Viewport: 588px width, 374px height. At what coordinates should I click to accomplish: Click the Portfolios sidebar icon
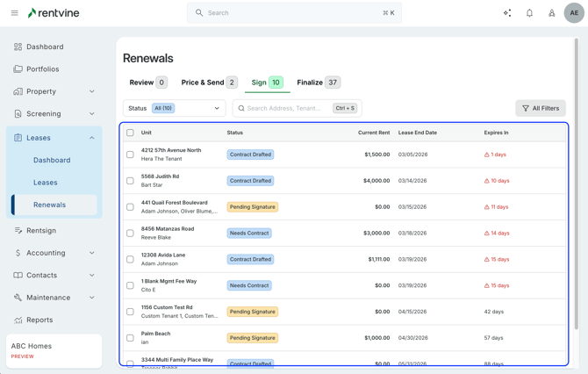(18, 69)
